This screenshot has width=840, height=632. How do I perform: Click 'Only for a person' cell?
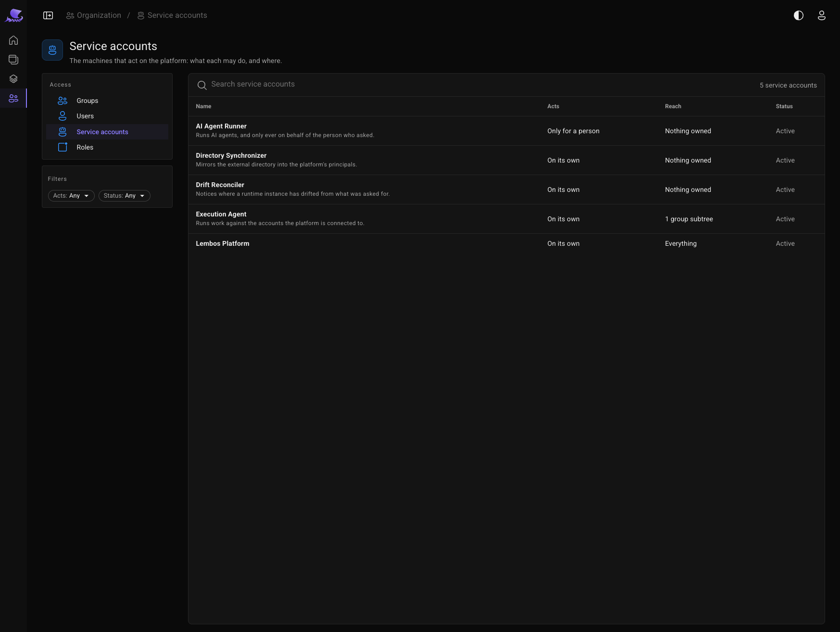click(573, 131)
